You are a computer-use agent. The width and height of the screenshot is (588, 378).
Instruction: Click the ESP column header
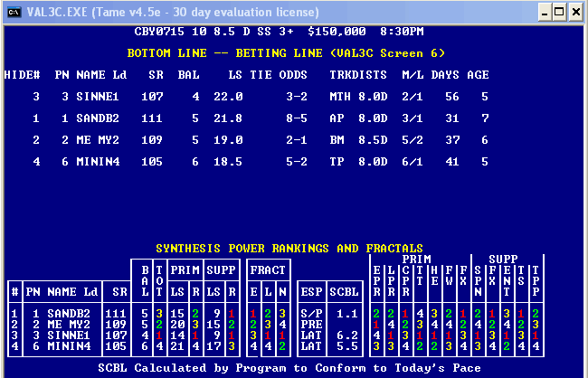click(x=311, y=292)
